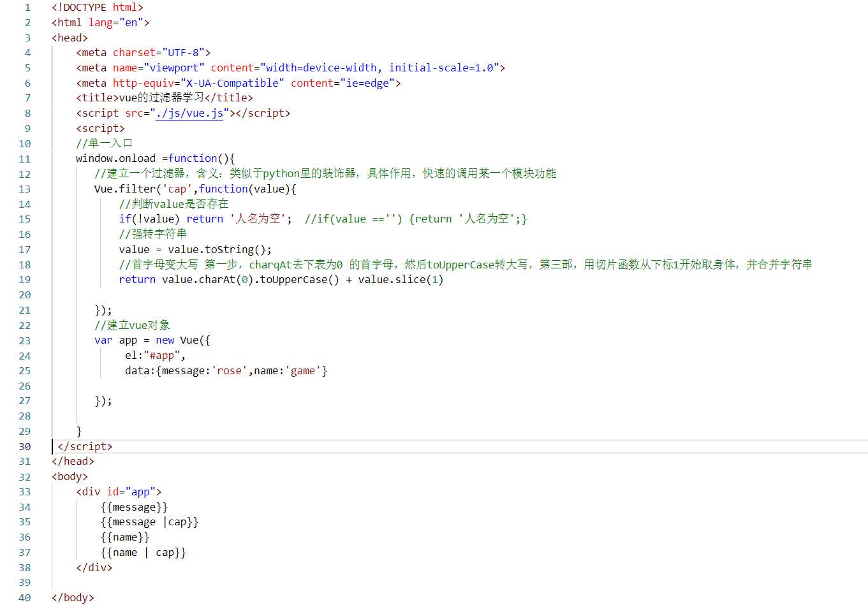Viewport: 868px width, 605px height.
Task: Click the //强转字符串 comment
Action: (152, 234)
